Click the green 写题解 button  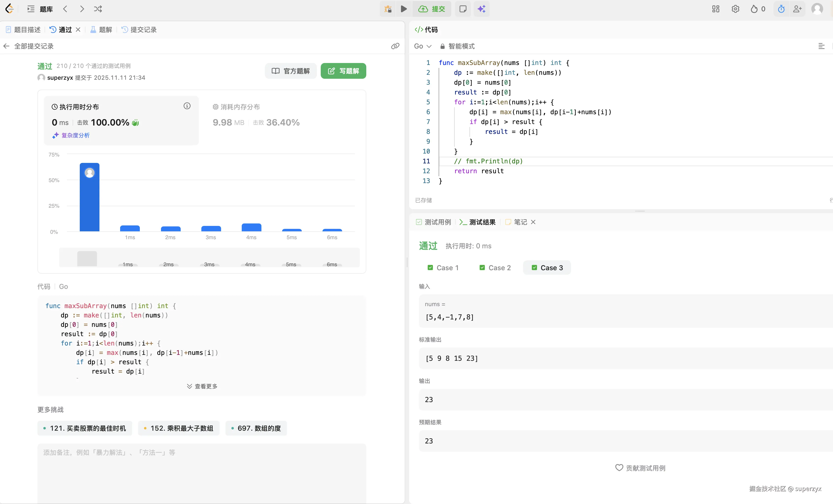[x=343, y=71]
